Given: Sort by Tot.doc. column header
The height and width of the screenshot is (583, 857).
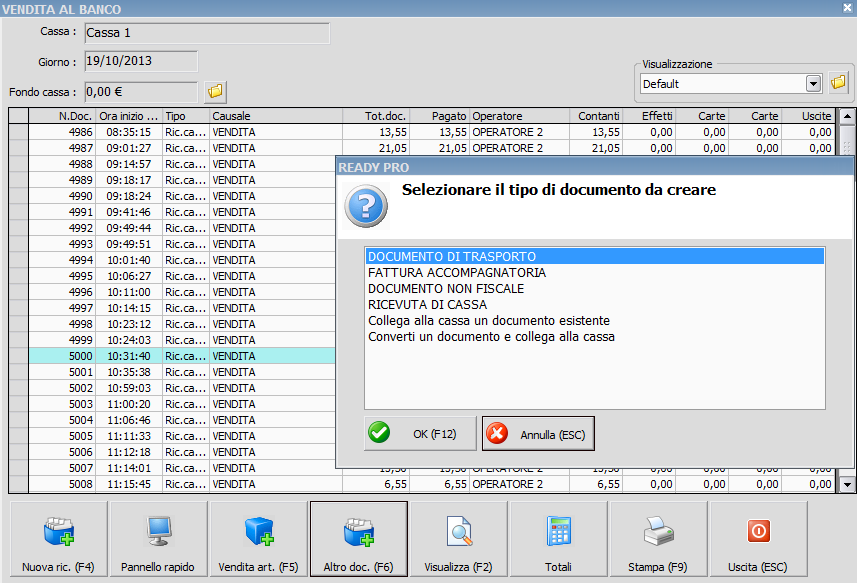Looking at the screenshot, I should (x=376, y=116).
